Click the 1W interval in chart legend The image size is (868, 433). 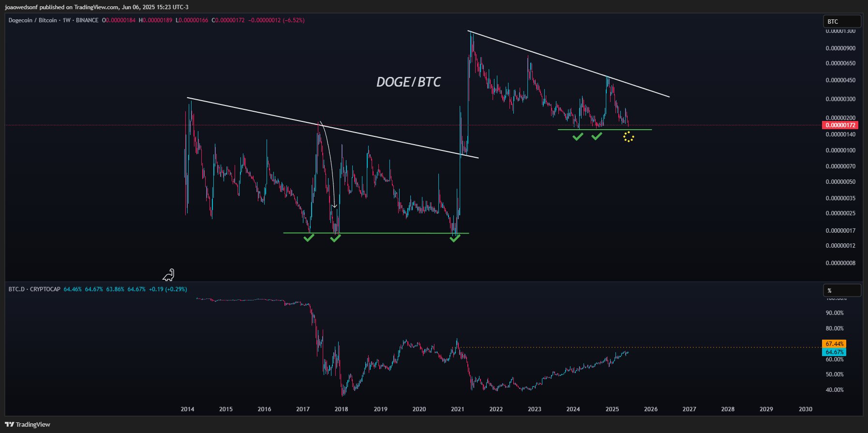coord(66,20)
